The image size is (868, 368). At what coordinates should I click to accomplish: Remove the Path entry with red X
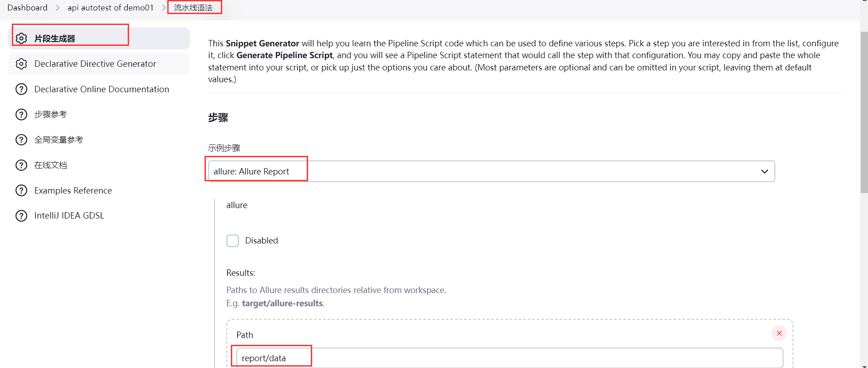pos(779,333)
